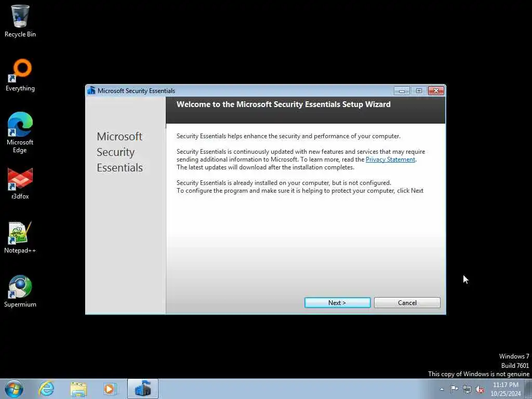Open the clock showing 11:17 PM
The height and width of the screenshot is (399, 532).
pyautogui.click(x=506, y=389)
